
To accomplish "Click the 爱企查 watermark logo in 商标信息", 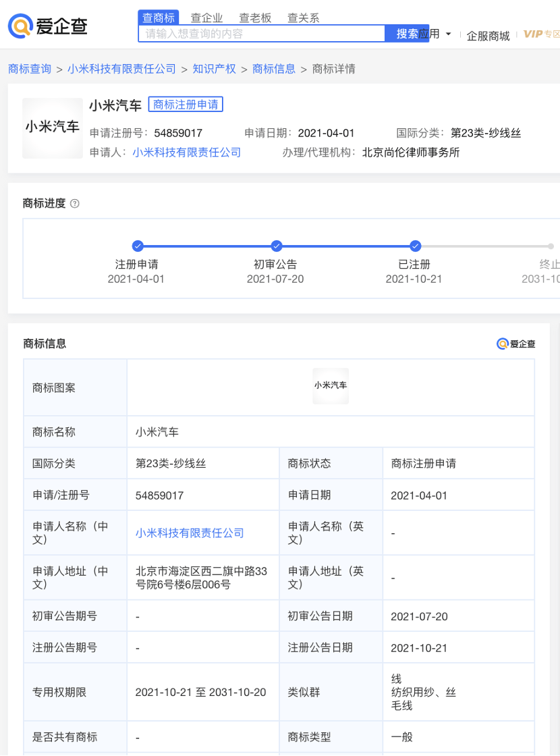I will pyautogui.click(x=515, y=344).
